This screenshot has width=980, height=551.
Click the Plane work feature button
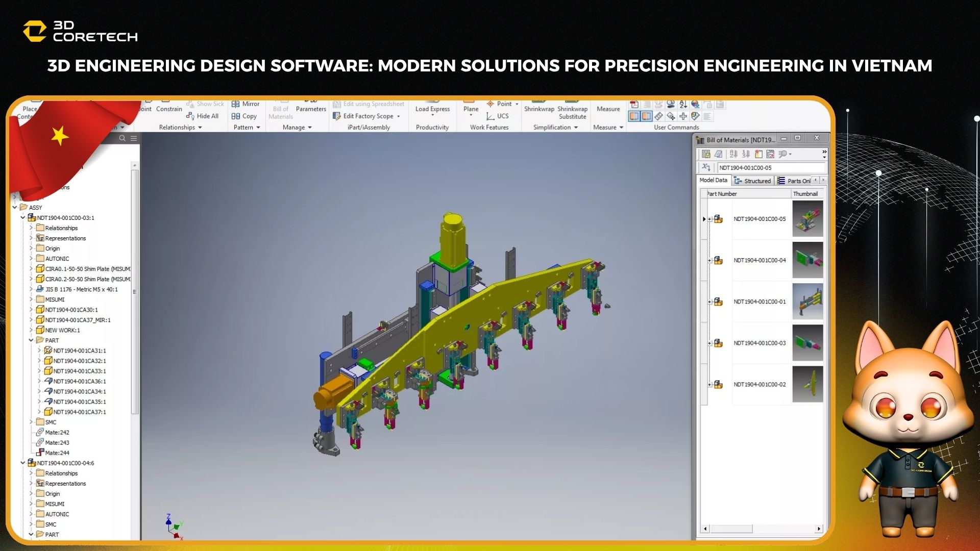pyautogui.click(x=471, y=109)
